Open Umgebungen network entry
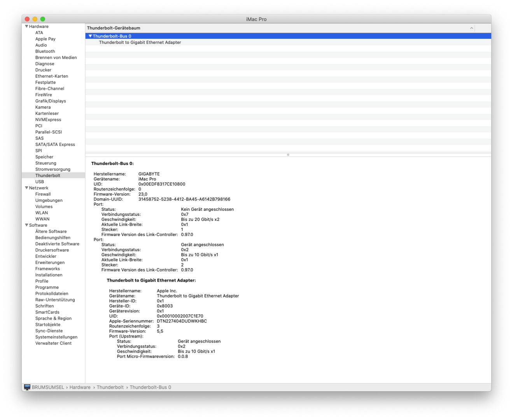This screenshot has height=420, width=513. click(x=49, y=200)
